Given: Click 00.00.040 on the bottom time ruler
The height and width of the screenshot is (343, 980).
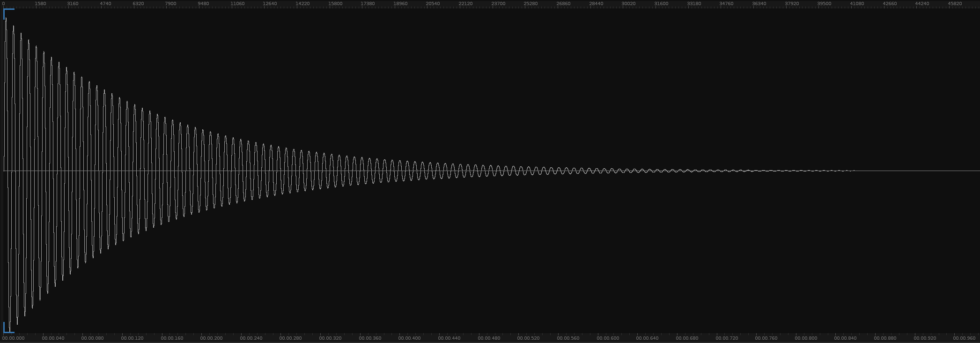Looking at the screenshot, I should 53,338.
